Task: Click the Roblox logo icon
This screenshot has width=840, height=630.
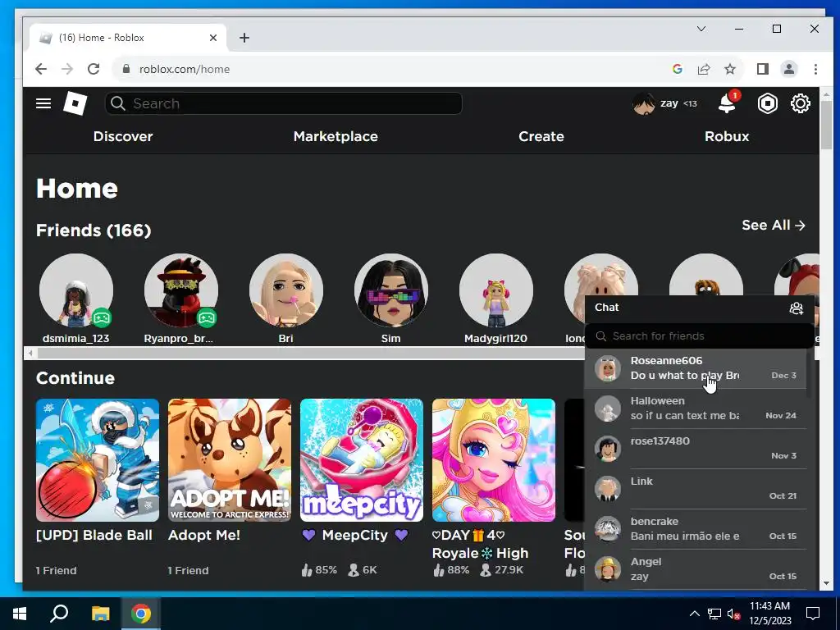Action: (75, 103)
